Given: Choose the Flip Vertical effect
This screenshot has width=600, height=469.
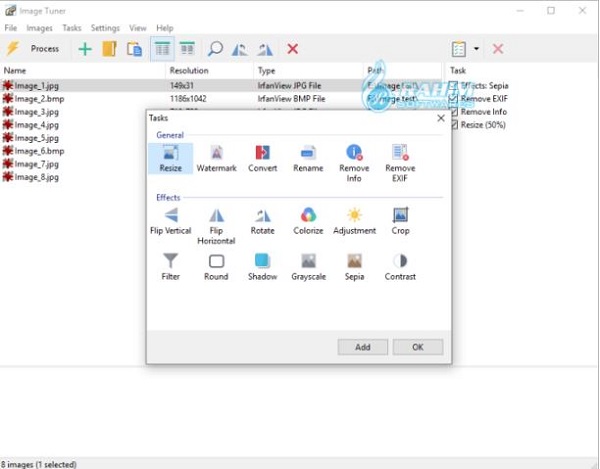Looking at the screenshot, I should (x=171, y=221).
